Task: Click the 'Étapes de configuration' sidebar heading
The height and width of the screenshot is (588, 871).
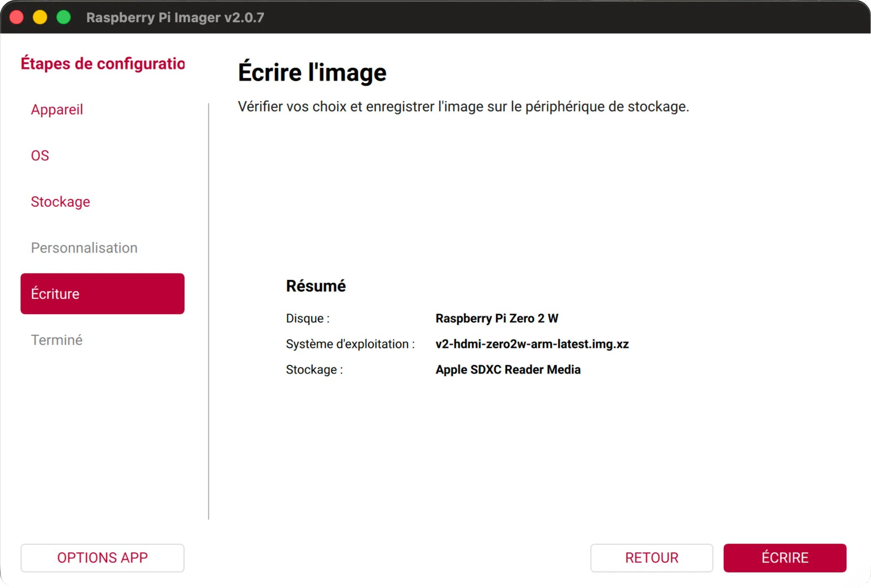Action: (x=103, y=64)
